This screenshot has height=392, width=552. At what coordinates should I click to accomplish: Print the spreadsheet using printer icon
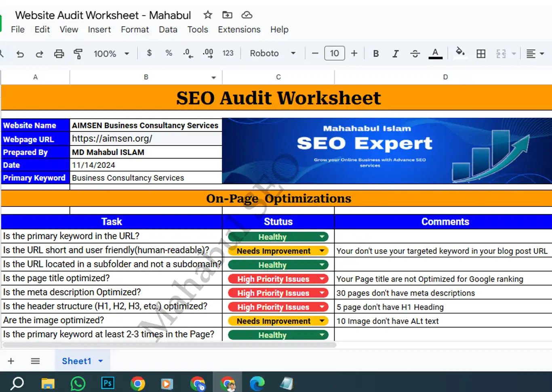(59, 54)
